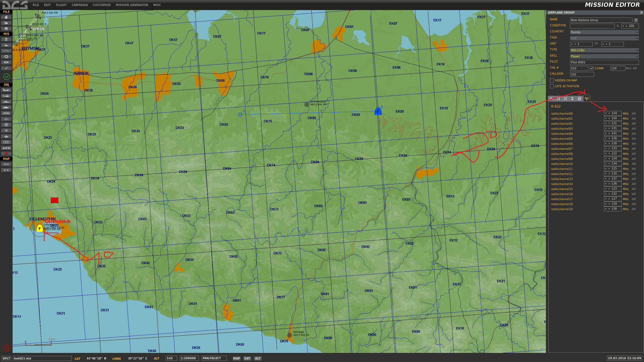Open the Task dropdown showing CAP
The image size is (644, 362).
click(x=604, y=38)
